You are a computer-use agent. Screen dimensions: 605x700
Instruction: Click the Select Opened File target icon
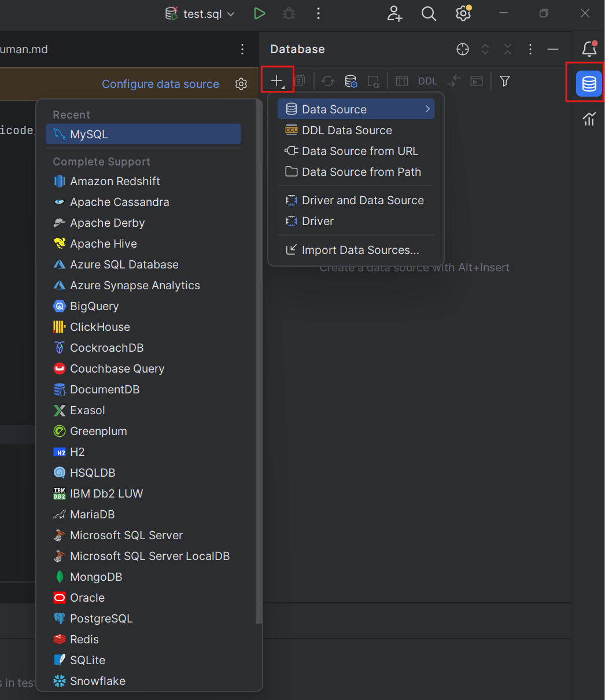coord(463,49)
